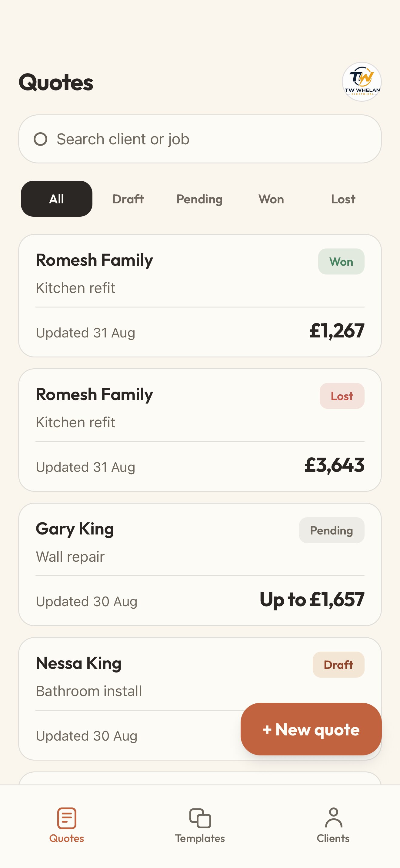Open the Templates tab icon
400x868 pixels.
[200, 818]
